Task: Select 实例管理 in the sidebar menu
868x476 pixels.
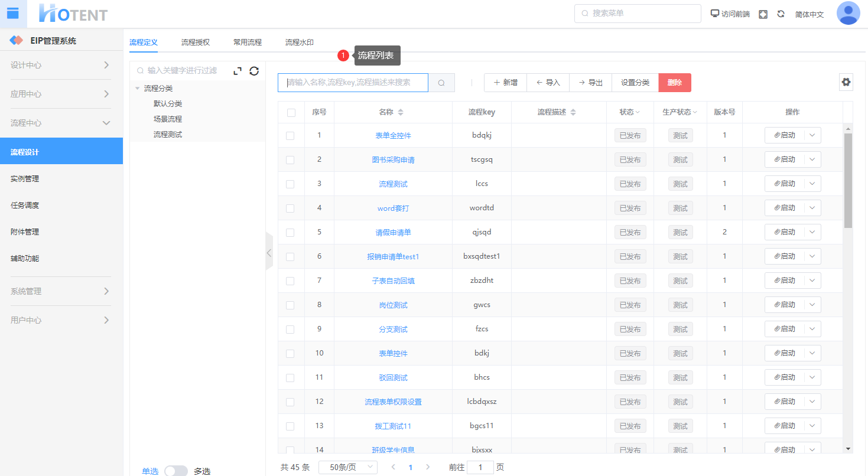Action: pyautogui.click(x=25, y=179)
